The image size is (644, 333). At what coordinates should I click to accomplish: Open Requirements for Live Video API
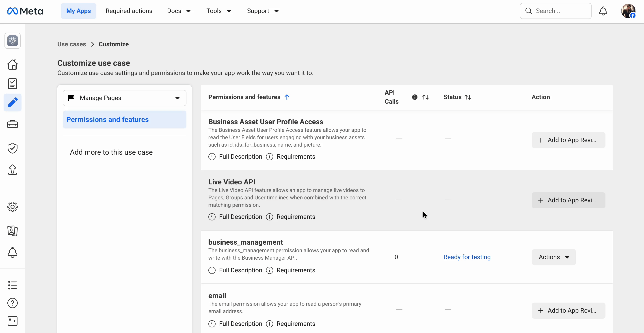[x=296, y=217]
